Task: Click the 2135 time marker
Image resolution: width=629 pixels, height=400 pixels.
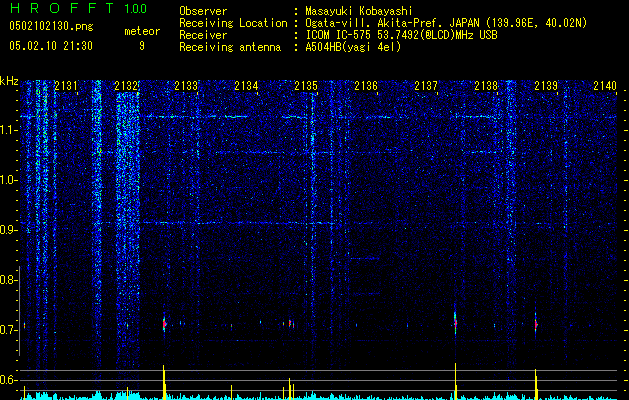Action: tap(306, 85)
